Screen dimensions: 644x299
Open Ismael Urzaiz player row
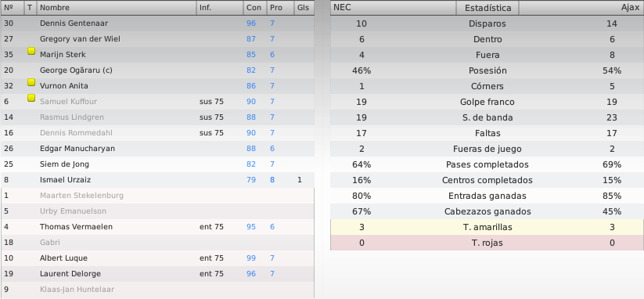(157, 180)
